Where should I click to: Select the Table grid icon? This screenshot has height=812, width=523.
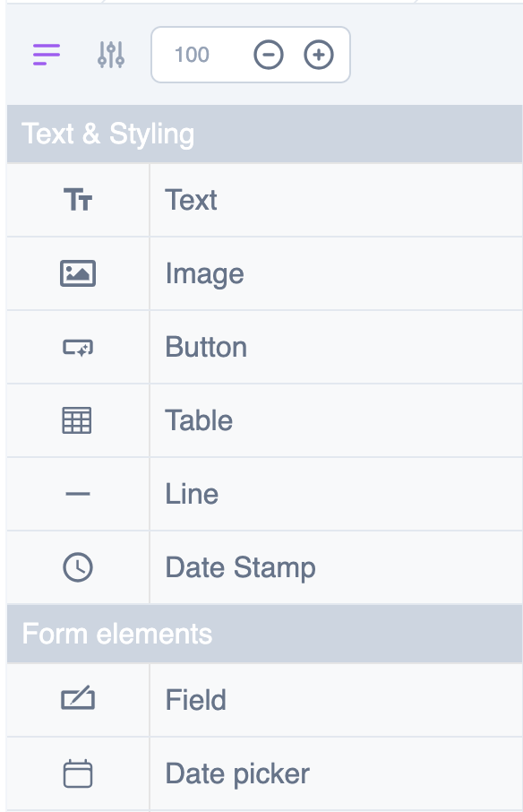[x=77, y=420]
